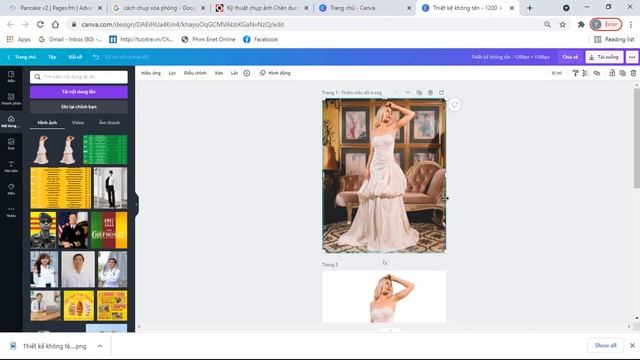Select the green table image thumbnail

[x=105, y=150]
